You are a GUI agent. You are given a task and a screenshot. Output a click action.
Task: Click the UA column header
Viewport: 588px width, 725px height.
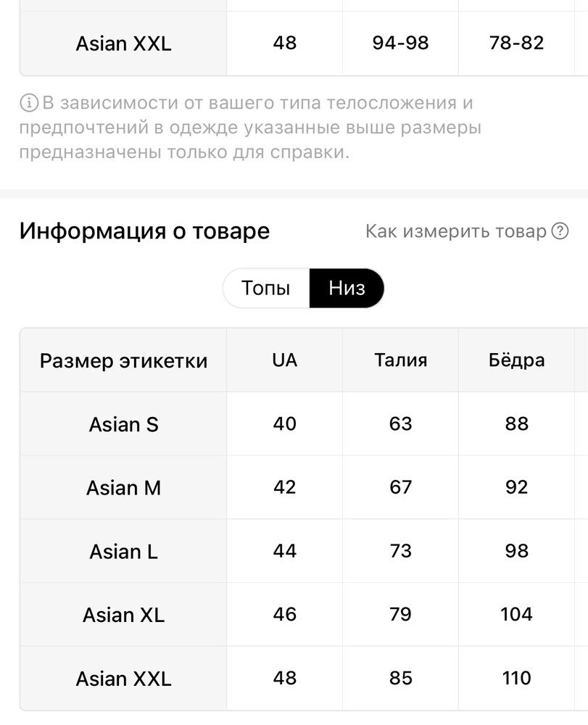tap(285, 360)
